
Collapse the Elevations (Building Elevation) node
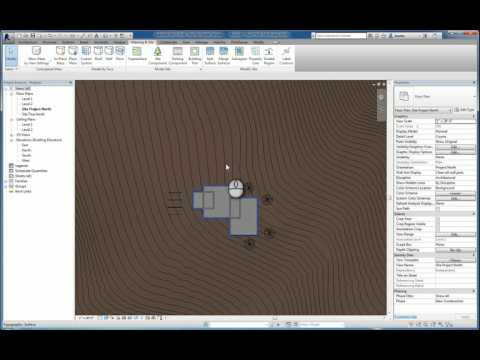tap(12, 140)
